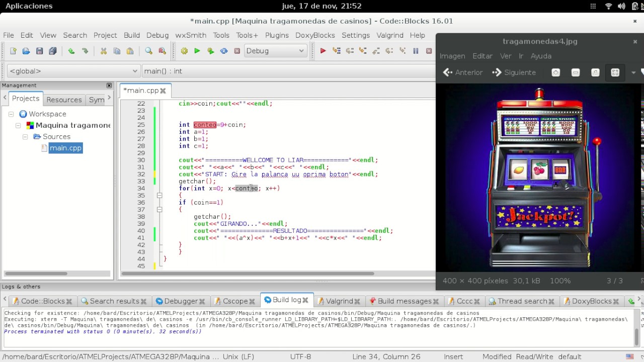The height and width of the screenshot is (362, 644).
Task: Switch to the Resources tab
Action: click(x=64, y=100)
